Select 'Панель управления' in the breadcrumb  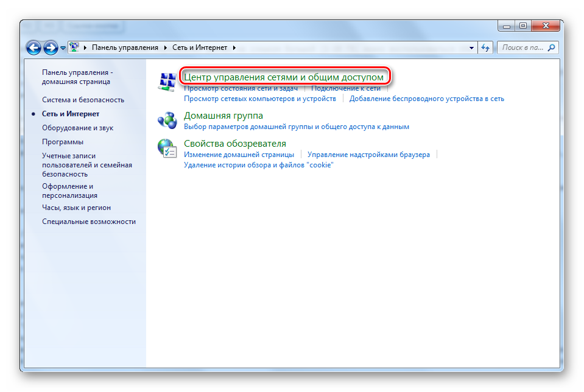pyautogui.click(x=125, y=47)
